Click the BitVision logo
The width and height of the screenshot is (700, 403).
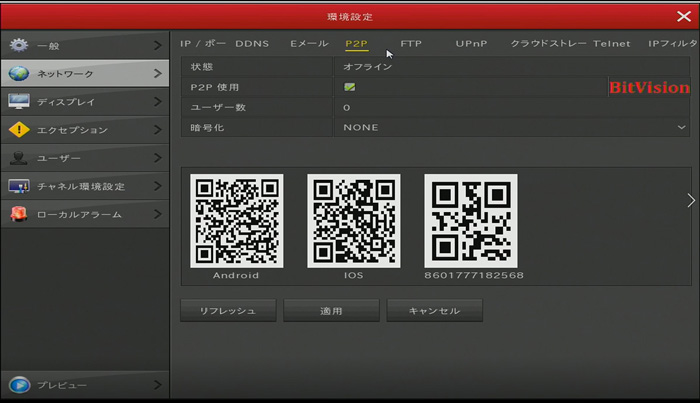tap(650, 87)
